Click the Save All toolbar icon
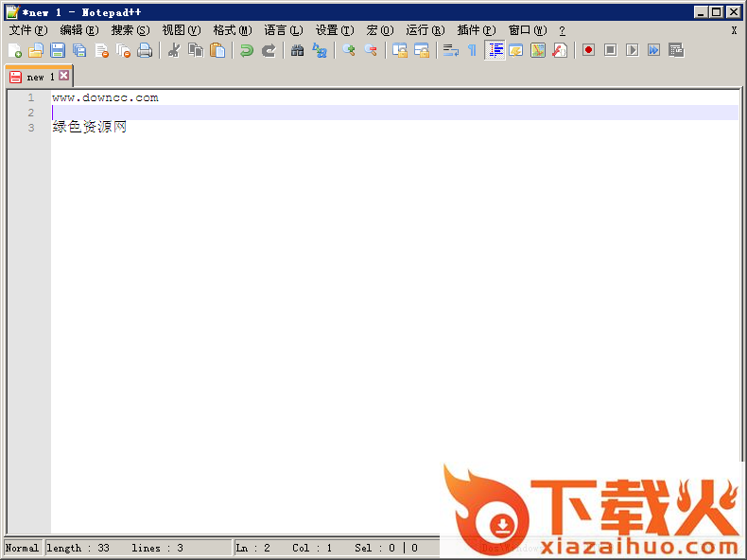Screen dimensions: 747x560 click(79, 50)
